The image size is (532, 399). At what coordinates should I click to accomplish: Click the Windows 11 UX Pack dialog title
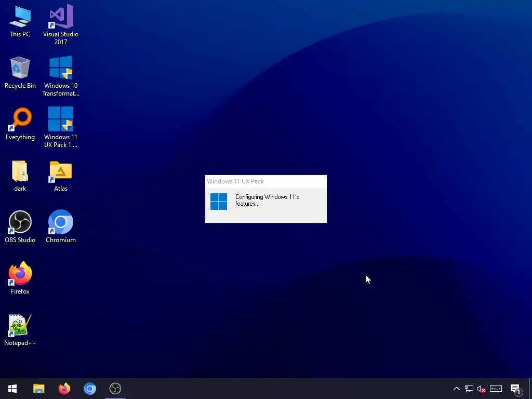(x=235, y=181)
